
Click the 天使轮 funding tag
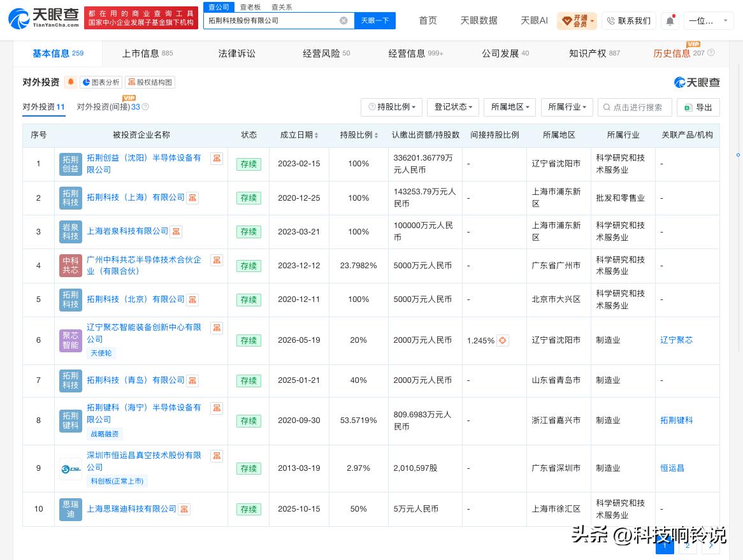[101, 354]
